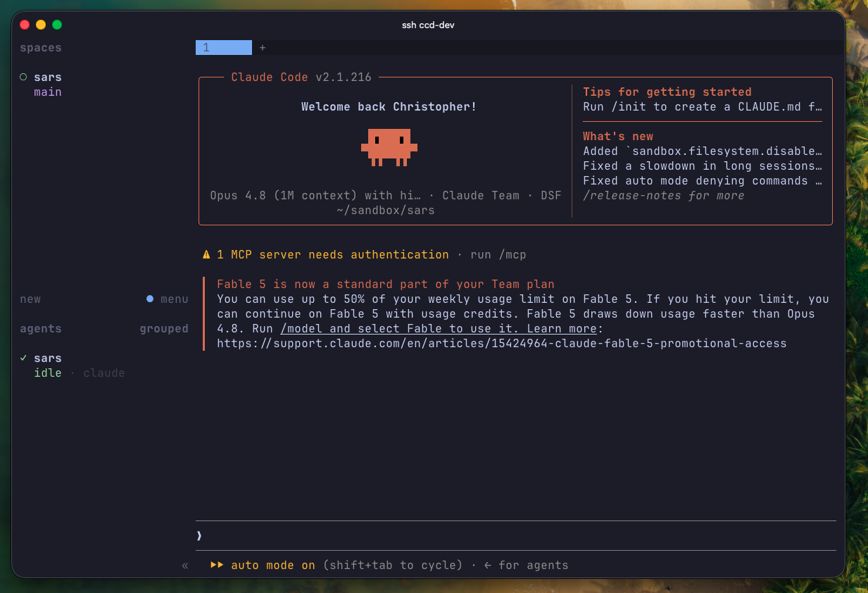Viewport: 868px width, 593px height.
Task: Collapse the sidebar with double chevron
Action: [185, 566]
